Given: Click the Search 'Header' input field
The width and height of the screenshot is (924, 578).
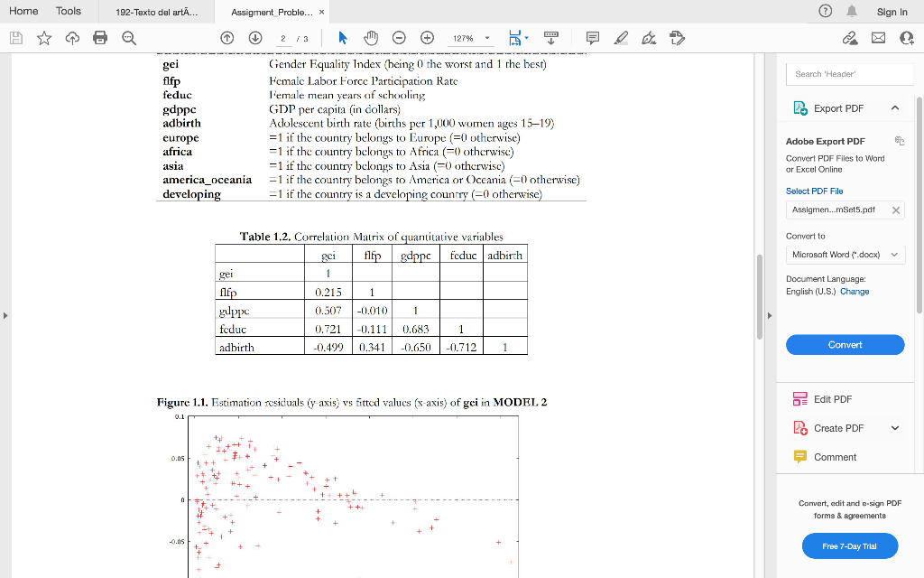Looking at the screenshot, I should (850, 74).
